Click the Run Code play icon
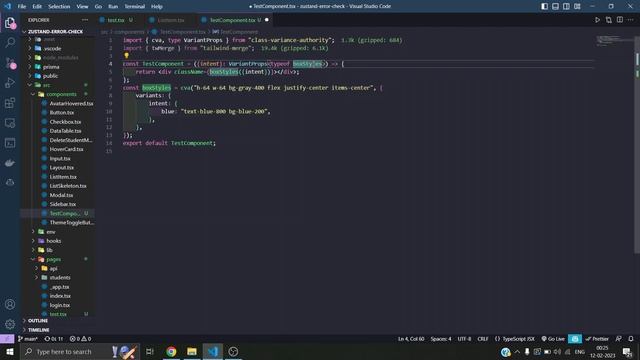This screenshot has width=640, height=360. [x=597, y=20]
